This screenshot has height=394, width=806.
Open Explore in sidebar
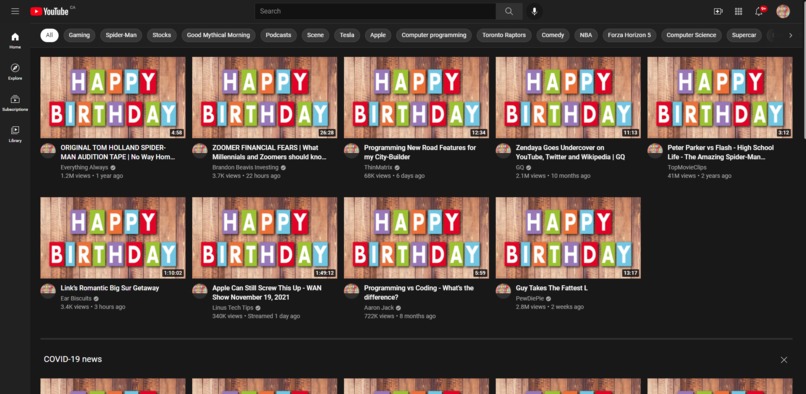click(x=15, y=71)
